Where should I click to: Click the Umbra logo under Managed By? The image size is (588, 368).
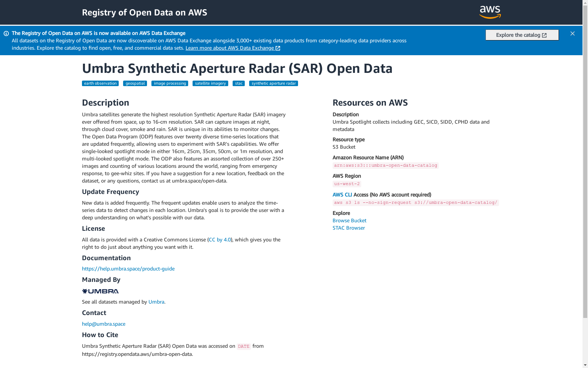tap(100, 291)
